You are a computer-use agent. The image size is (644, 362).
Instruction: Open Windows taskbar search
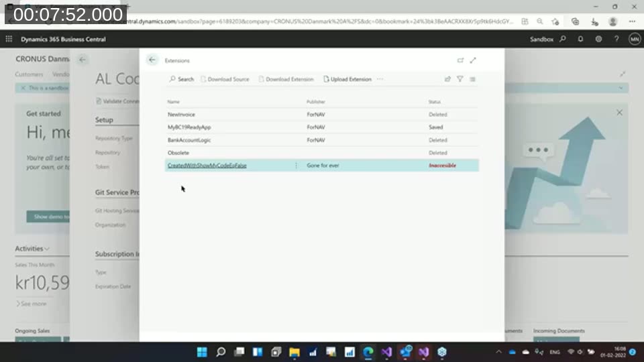pos(221,352)
